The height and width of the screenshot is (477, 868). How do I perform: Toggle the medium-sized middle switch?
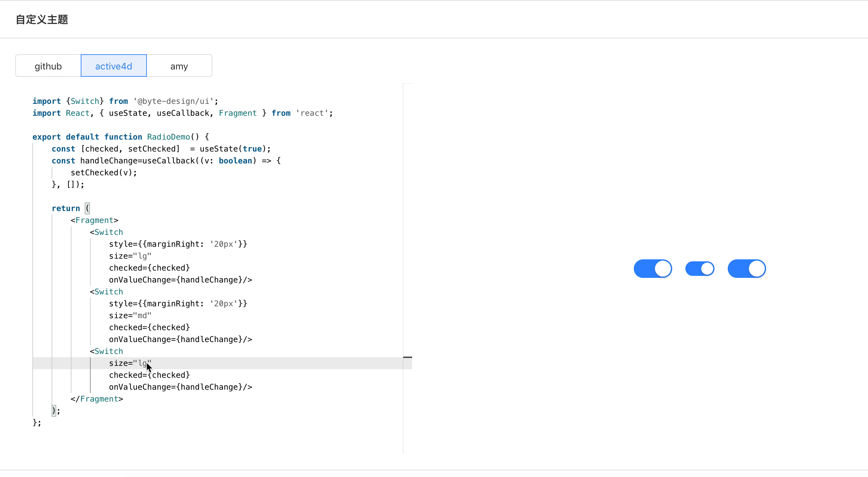point(700,269)
